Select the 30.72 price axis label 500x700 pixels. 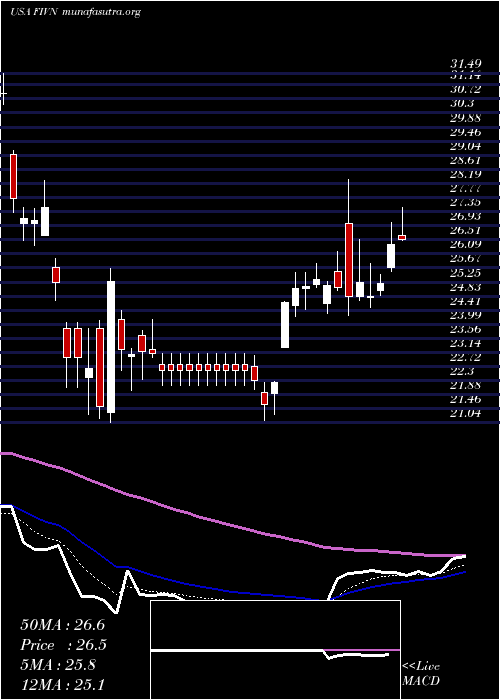(x=466, y=90)
